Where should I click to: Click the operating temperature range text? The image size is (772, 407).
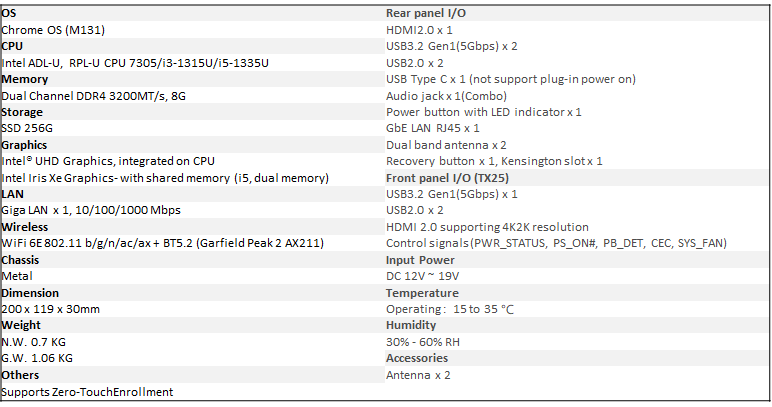coord(450,309)
